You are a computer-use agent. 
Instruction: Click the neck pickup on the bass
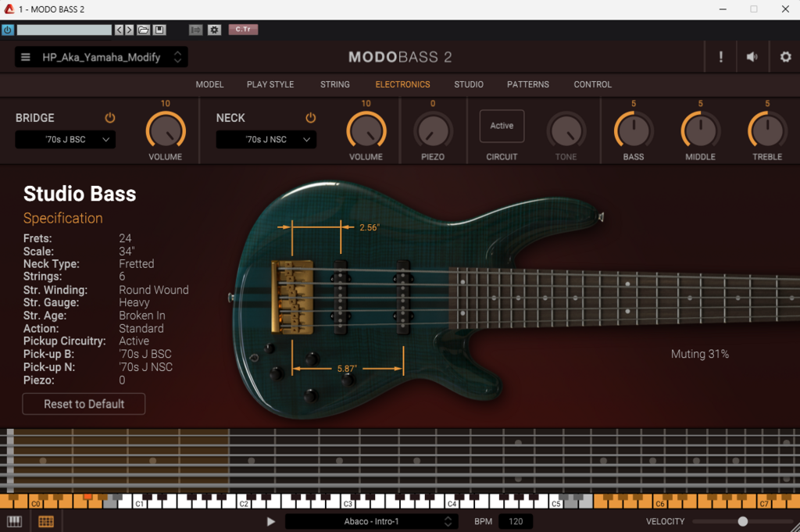click(403, 298)
